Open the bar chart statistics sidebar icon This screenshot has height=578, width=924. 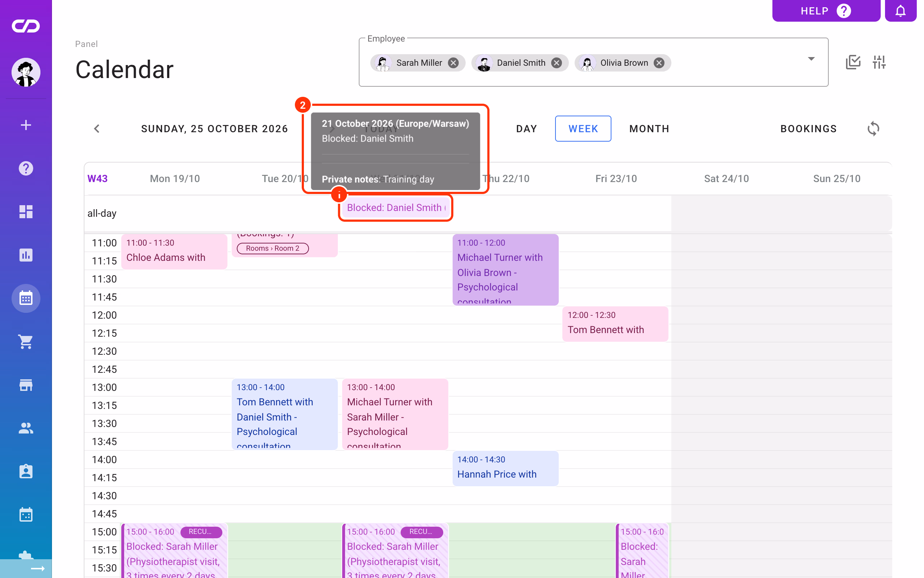tap(26, 255)
